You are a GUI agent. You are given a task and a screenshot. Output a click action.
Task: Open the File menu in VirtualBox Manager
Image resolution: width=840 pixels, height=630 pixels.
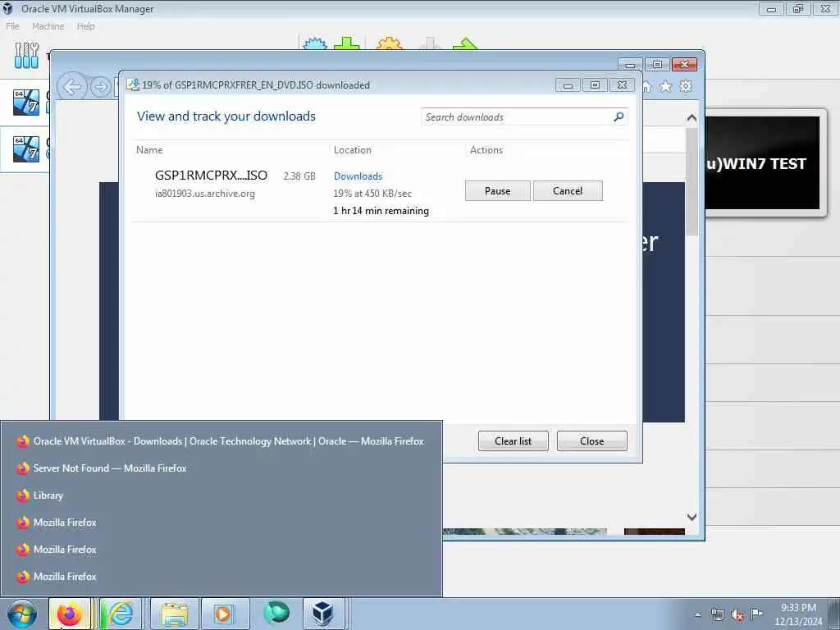point(12,26)
